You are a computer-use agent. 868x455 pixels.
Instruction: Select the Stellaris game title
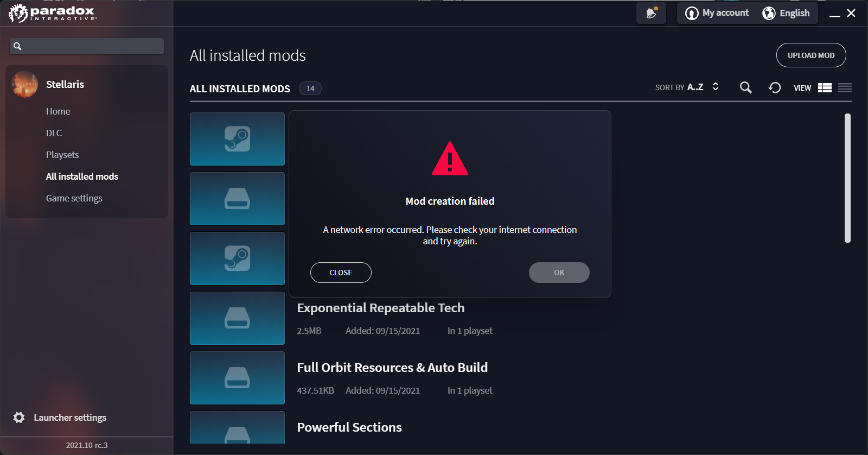tap(65, 84)
